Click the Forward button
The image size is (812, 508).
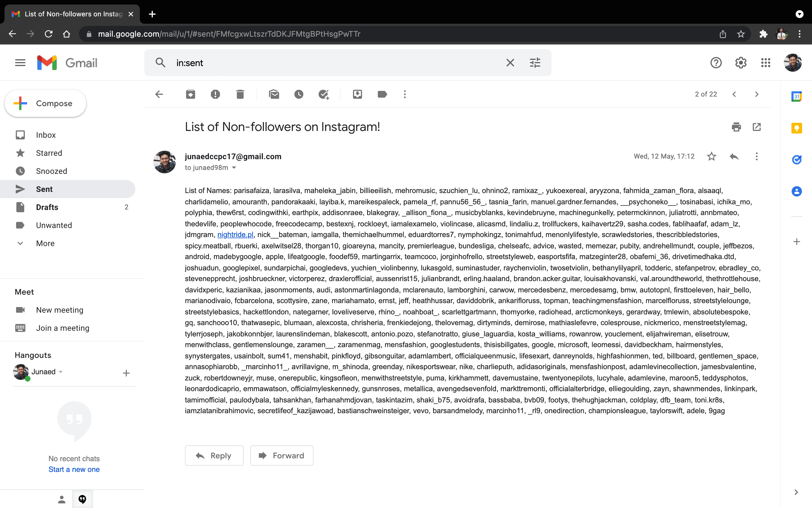tap(282, 456)
